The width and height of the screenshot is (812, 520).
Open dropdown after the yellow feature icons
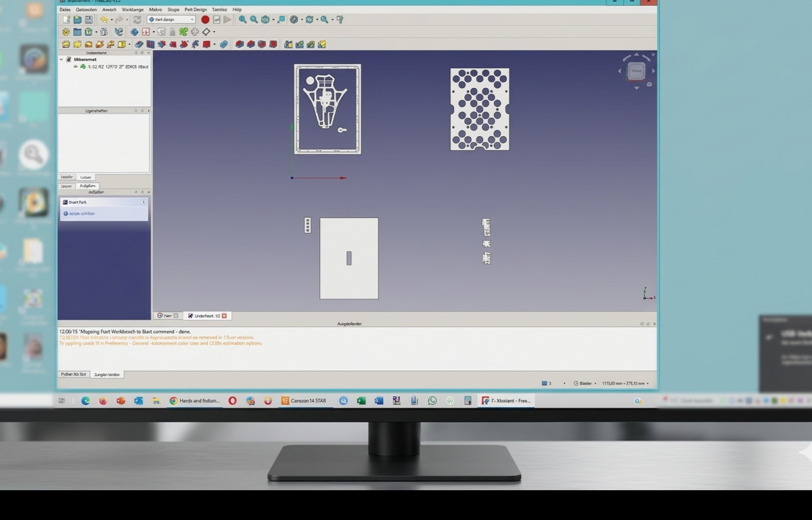tap(129, 44)
